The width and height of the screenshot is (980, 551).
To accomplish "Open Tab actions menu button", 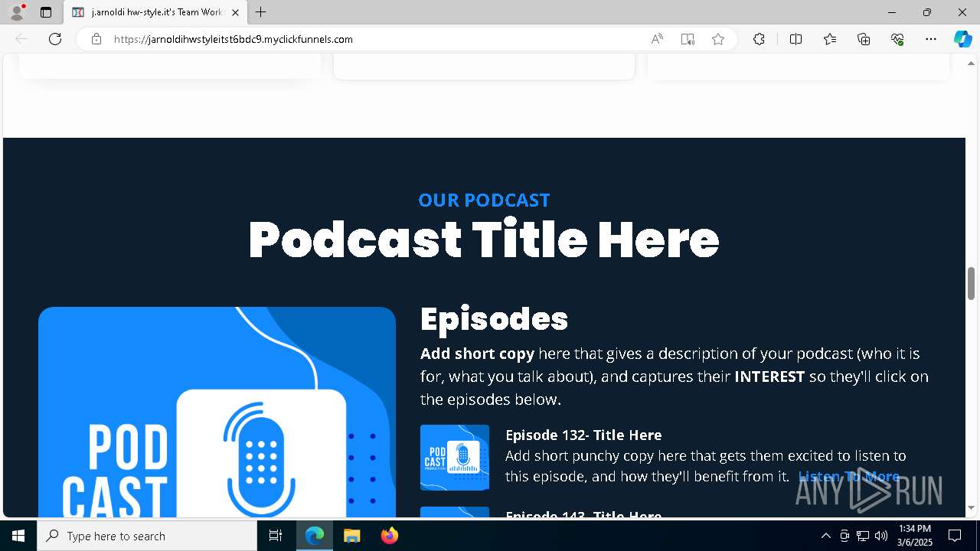I will (46, 12).
